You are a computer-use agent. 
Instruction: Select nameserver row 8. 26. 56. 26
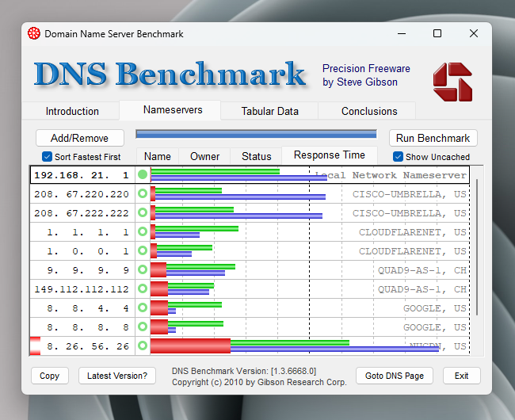[x=250, y=346]
